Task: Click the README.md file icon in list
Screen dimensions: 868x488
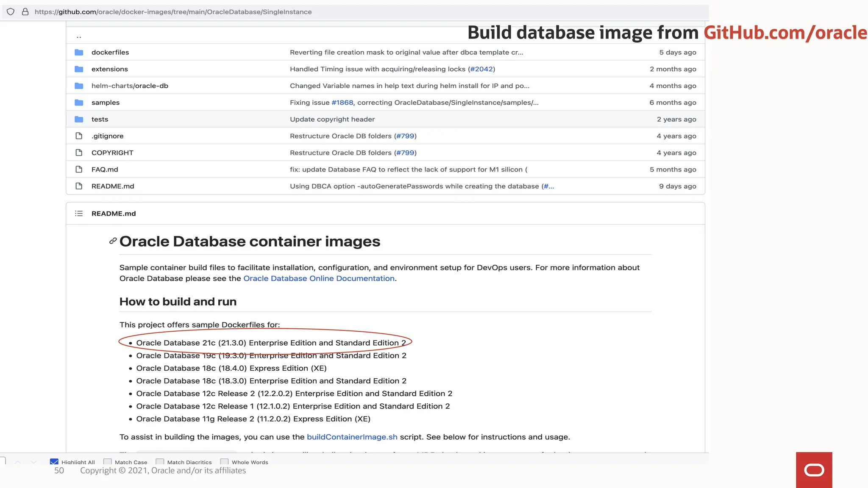Action: [x=79, y=186]
